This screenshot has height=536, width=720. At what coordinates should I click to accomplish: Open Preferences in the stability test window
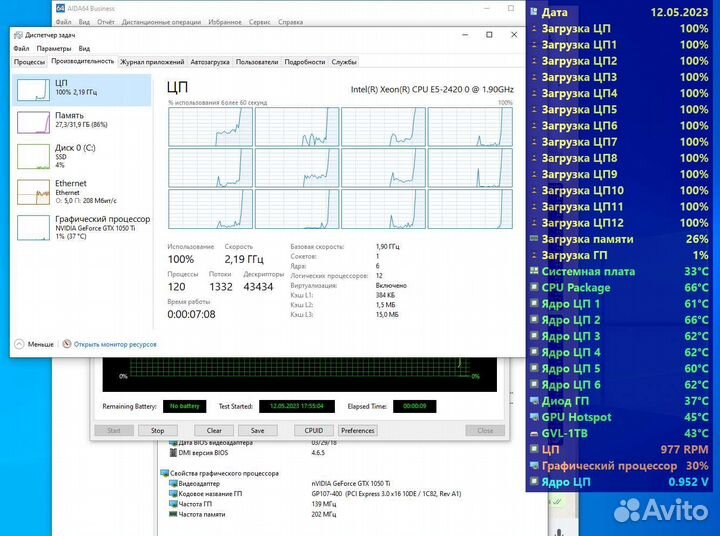pyautogui.click(x=357, y=431)
